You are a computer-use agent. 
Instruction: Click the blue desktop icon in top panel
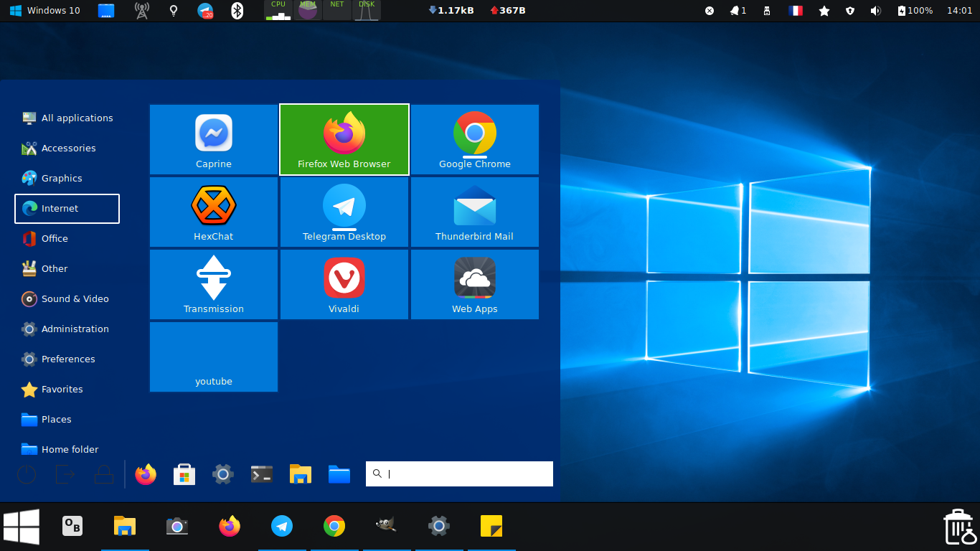(x=106, y=11)
